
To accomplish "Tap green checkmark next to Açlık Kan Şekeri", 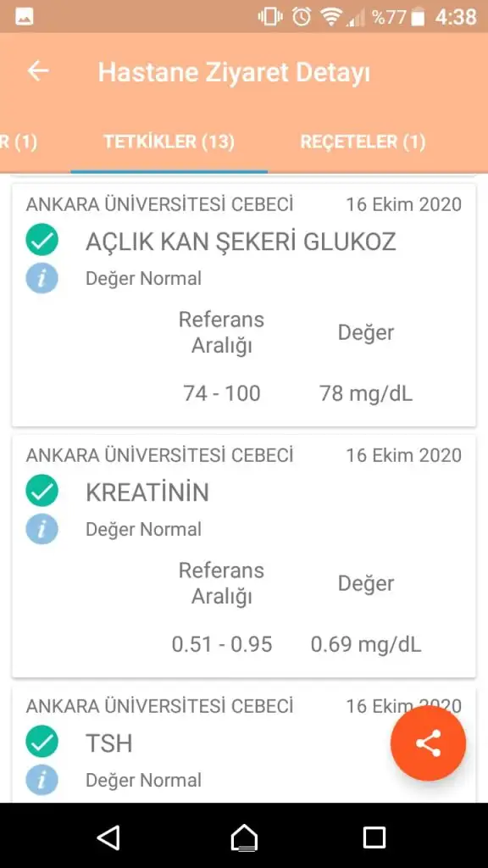I will (x=42, y=240).
